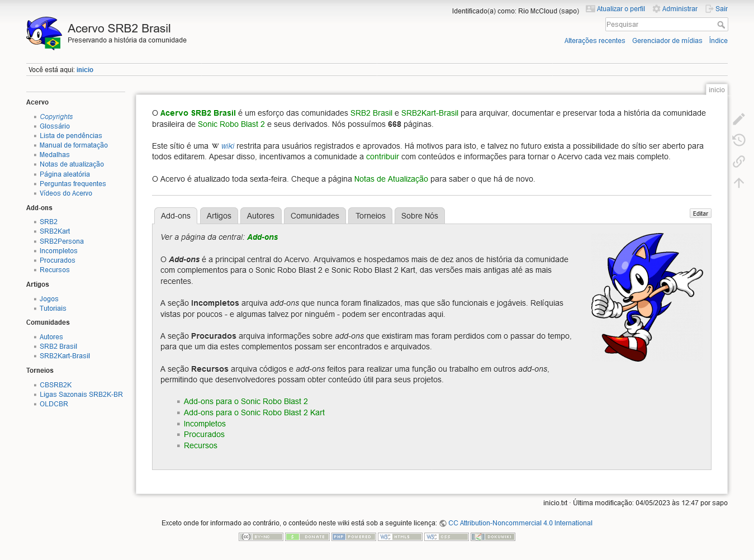The image size is (754, 560).
Task: Open SRB2Kart-Brasil sidebar link
Action: (65, 356)
